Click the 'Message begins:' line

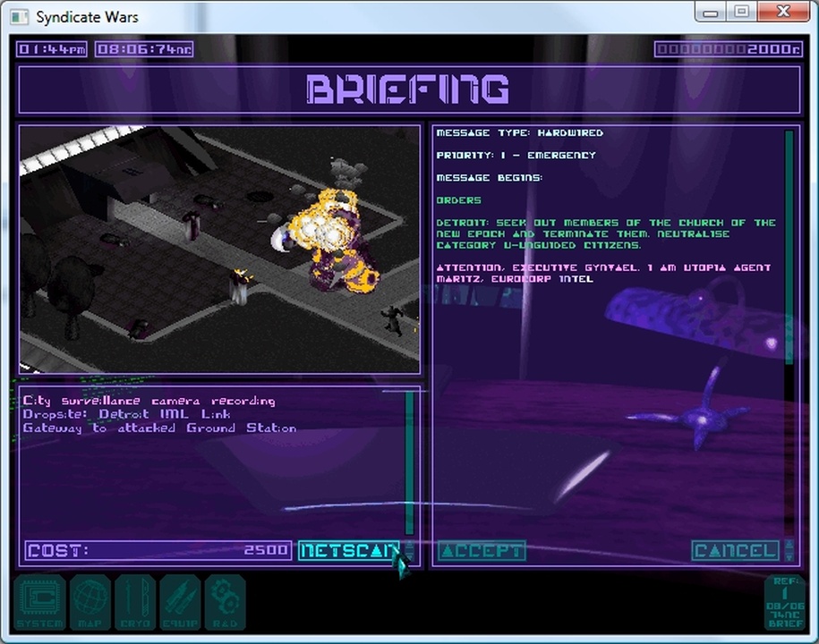click(490, 178)
